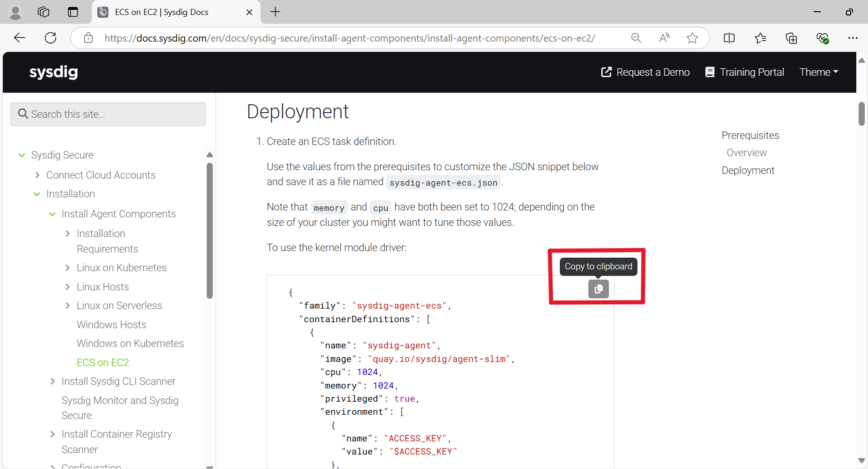Jump to Overview in page contents
The image size is (868, 469).
(x=746, y=152)
